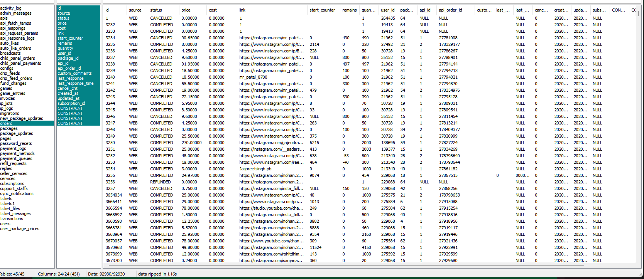Select row with id 3654034
The image size is (644, 279).
(114, 195)
